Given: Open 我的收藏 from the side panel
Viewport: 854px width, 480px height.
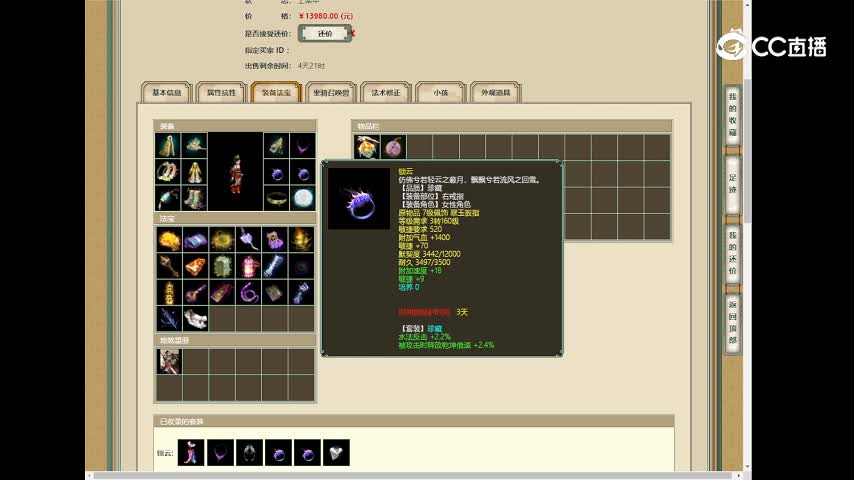Looking at the screenshot, I should [733, 115].
